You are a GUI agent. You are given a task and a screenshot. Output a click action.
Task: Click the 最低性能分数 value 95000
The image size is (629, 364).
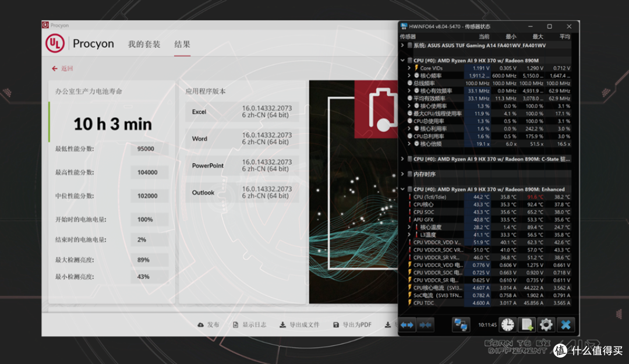149,149
